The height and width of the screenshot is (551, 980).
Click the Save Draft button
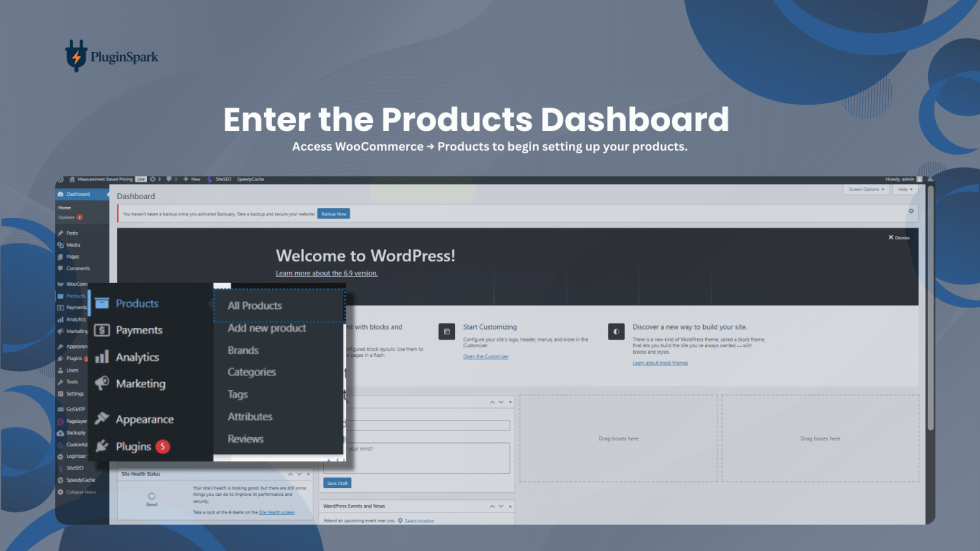[x=337, y=483]
